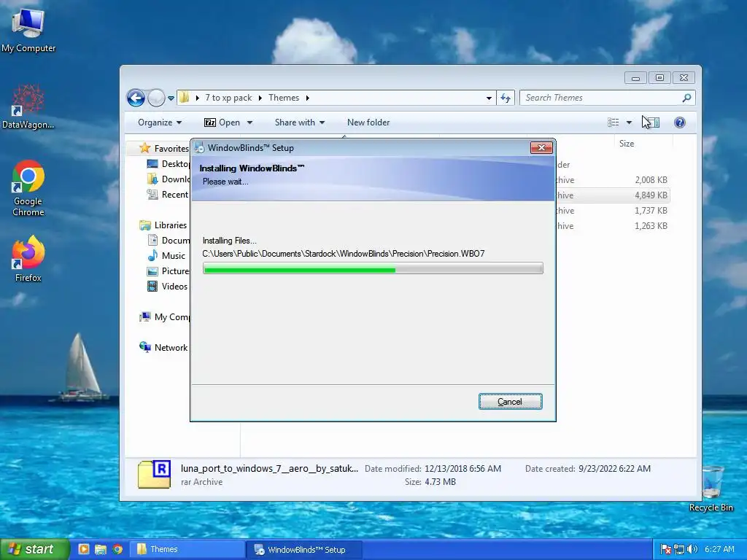Expand the arrow after '7 to xp pack'
This screenshot has height=560, width=747.
(x=260, y=98)
